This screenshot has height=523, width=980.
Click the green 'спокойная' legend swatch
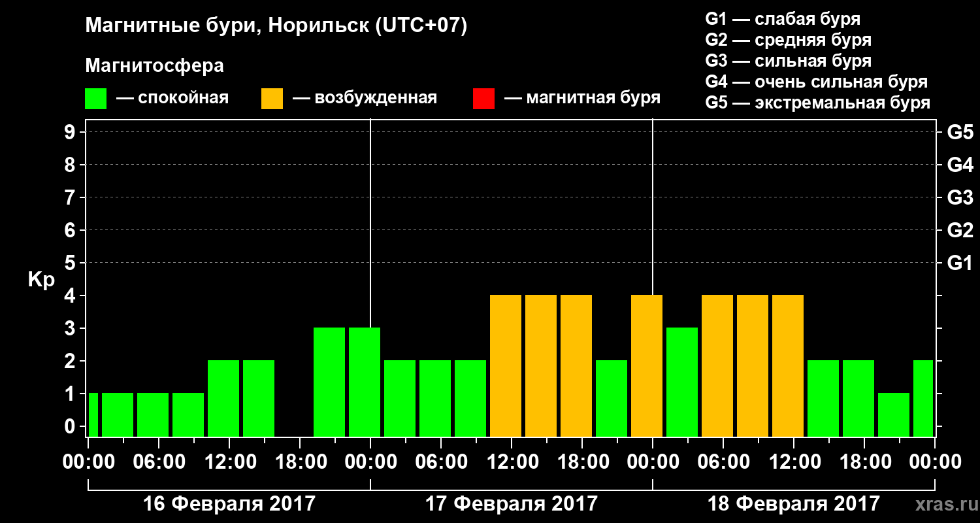point(95,99)
